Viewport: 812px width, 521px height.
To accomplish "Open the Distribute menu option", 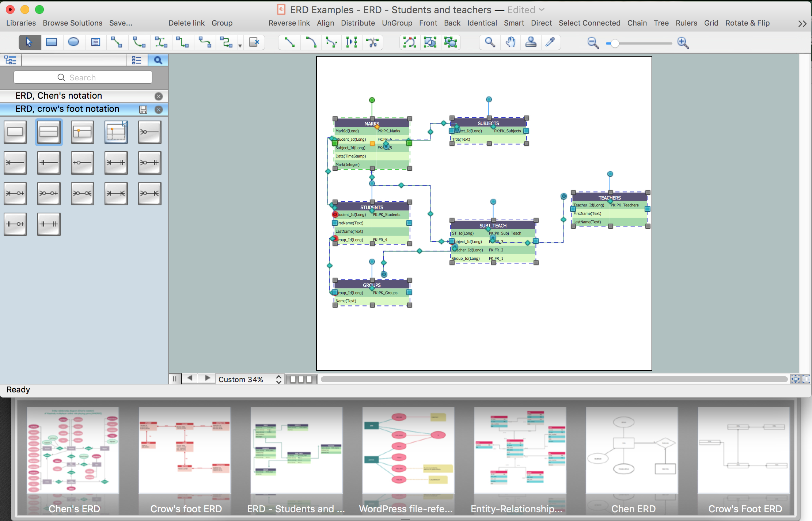I will coord(357,23).
